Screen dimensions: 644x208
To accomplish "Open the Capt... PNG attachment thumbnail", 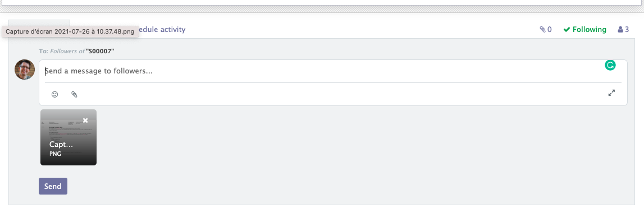I will pyautogui.click(x=68, y=137).
